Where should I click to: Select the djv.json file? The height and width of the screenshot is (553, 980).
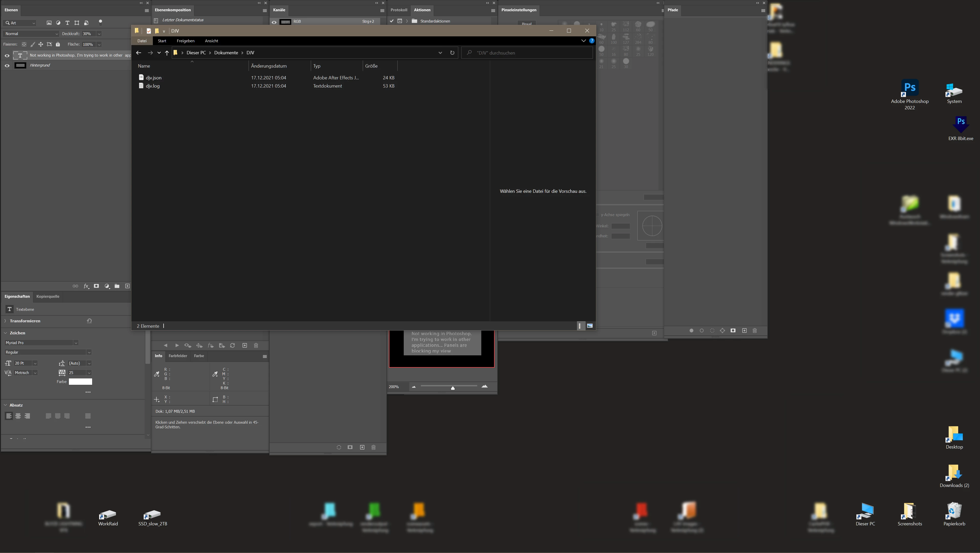pos(154,78)
